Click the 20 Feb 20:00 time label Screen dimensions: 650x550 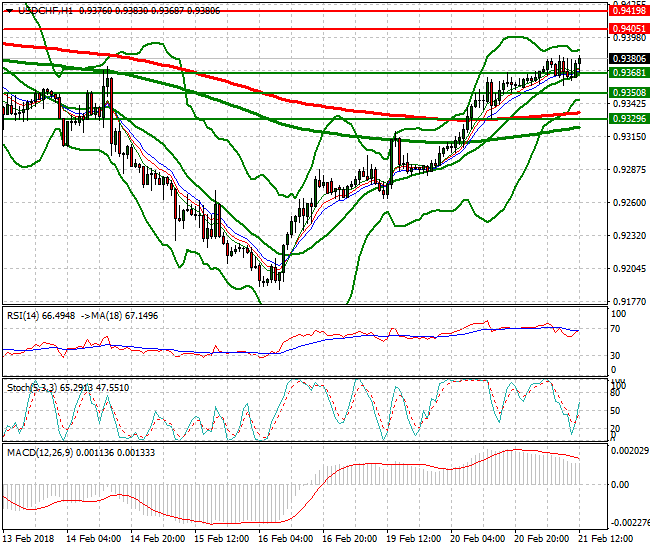click(x=542, y=539)
